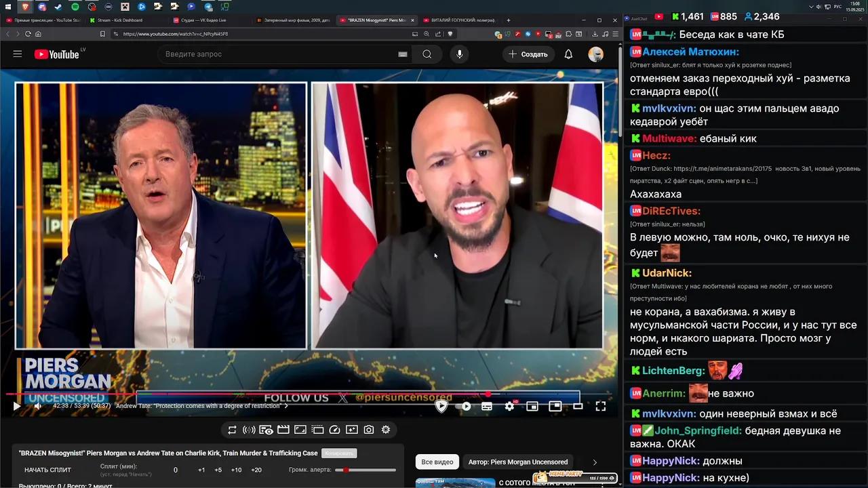Screen dimensions: 868x488
Task: Switch to miniplayer mode
Action: coord(532,406)
